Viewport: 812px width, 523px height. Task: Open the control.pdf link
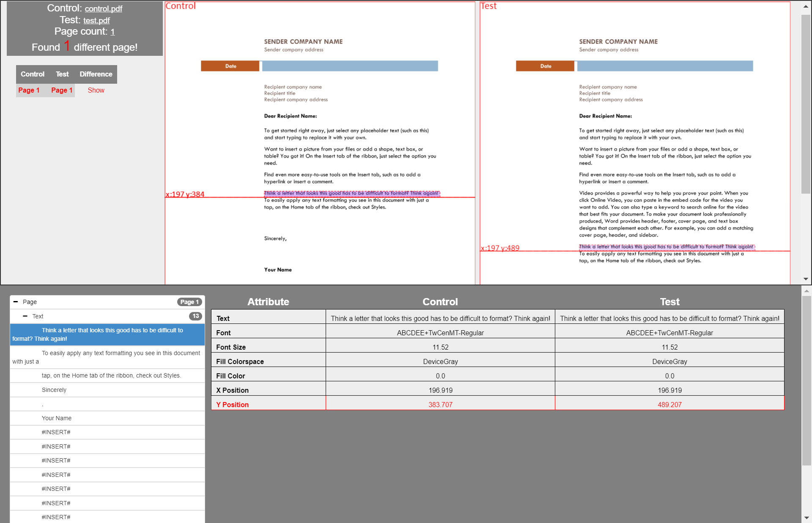coord(103,8)
